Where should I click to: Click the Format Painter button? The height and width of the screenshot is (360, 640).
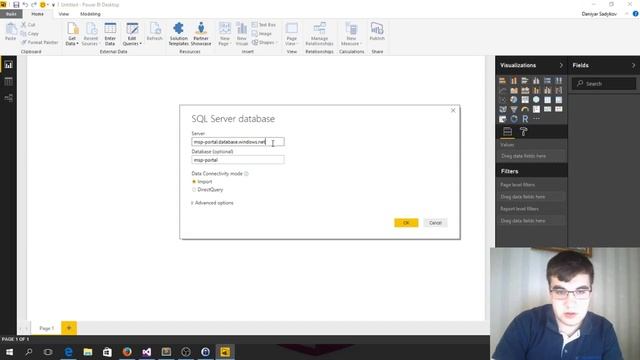point(40,42)
